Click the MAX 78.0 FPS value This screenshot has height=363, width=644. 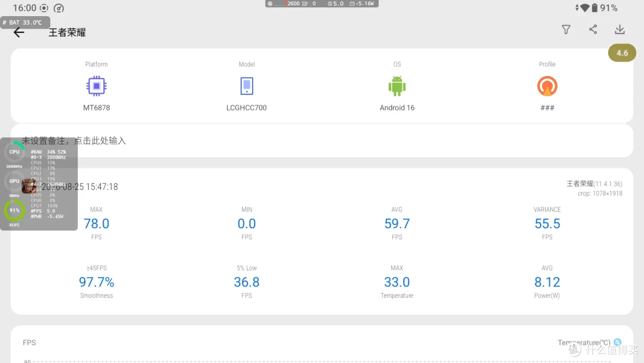[96, 224]
